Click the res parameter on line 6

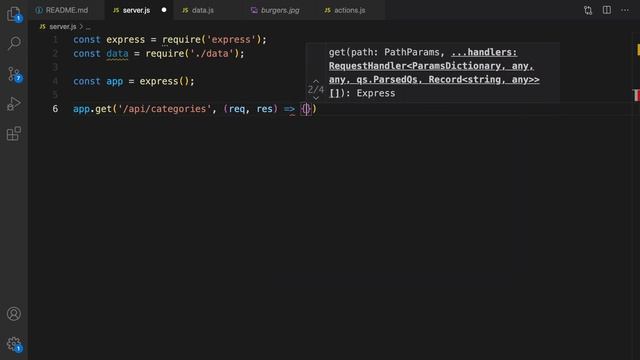point(264,109)
